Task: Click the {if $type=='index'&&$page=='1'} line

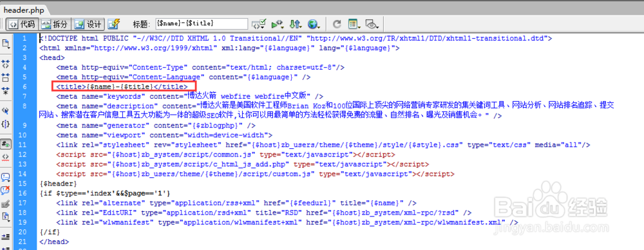Action: tap(105, 193)
